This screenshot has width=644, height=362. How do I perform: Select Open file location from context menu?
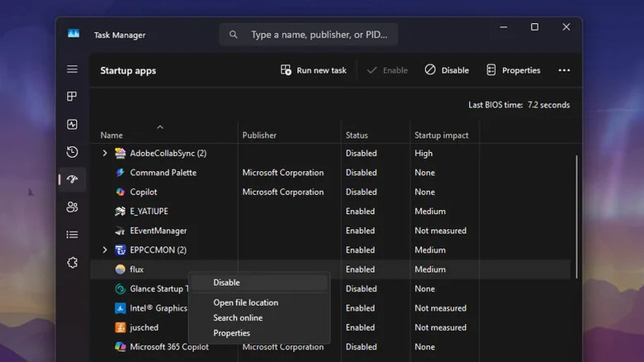[x=246, y=302]
